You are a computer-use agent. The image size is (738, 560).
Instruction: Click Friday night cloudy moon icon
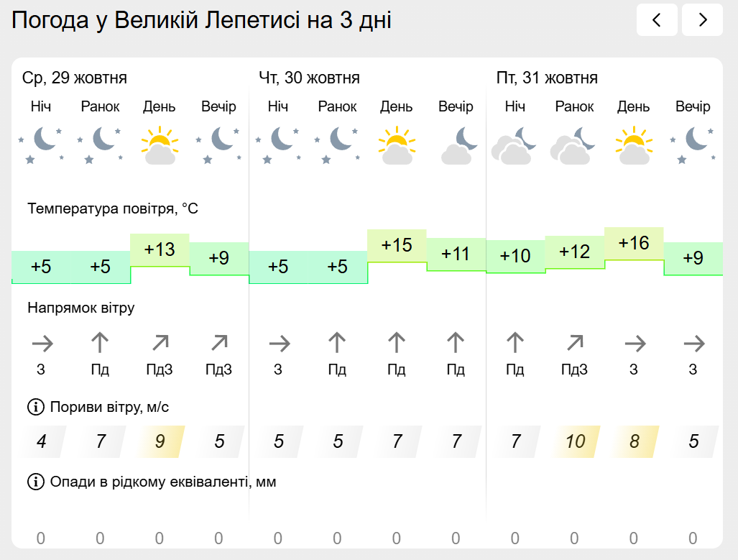(515, 146)
